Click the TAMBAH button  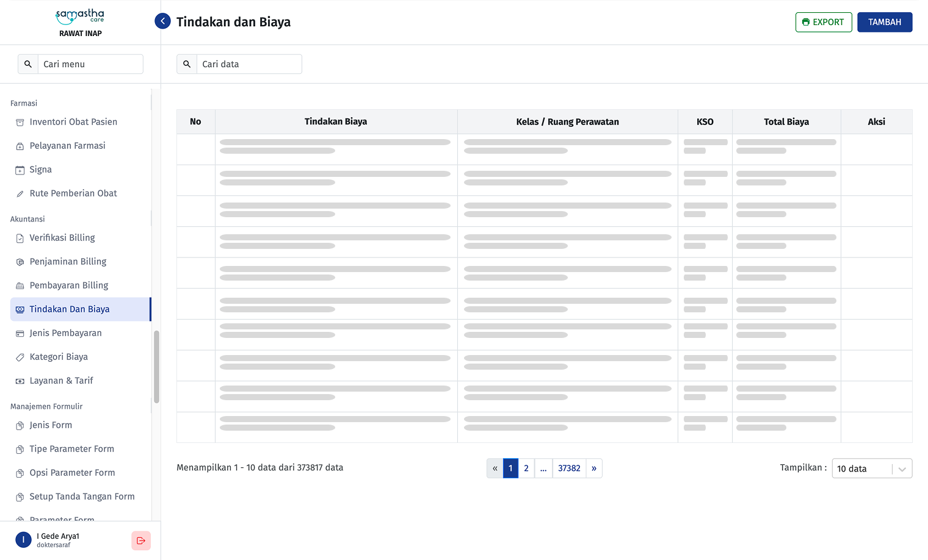tap(885, 22)
